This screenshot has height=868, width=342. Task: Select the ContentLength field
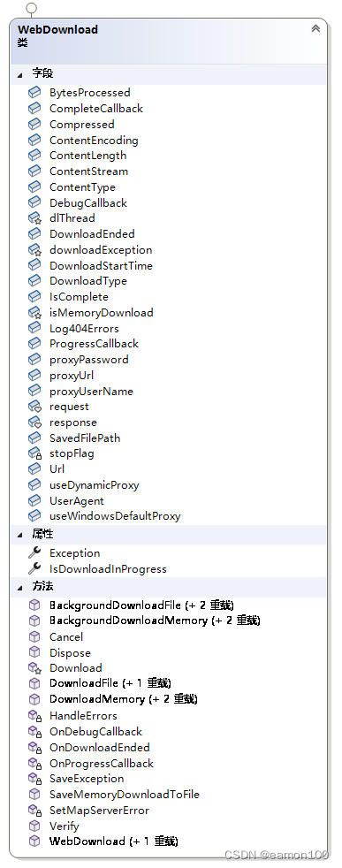point(88,156)
